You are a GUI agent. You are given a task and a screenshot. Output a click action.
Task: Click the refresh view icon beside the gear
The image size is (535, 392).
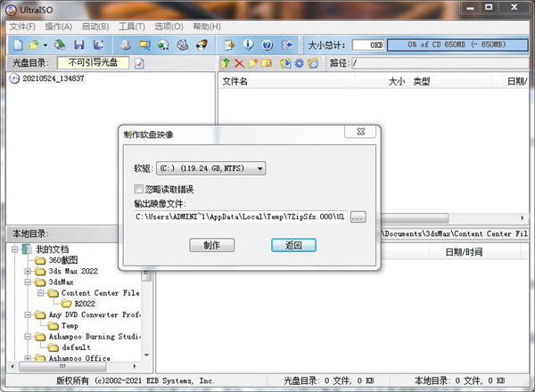pyautogui.click(x=313, y=63)
